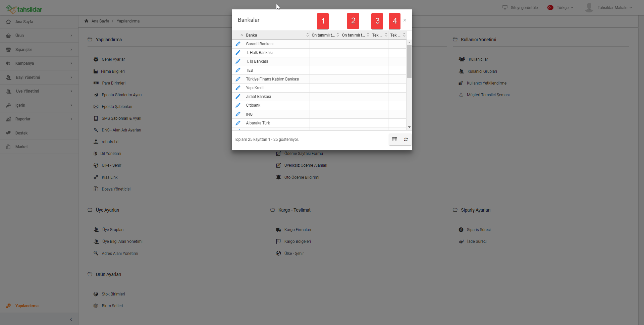Open Üye Grupları

pyautogui.click(x=113, y=230)
